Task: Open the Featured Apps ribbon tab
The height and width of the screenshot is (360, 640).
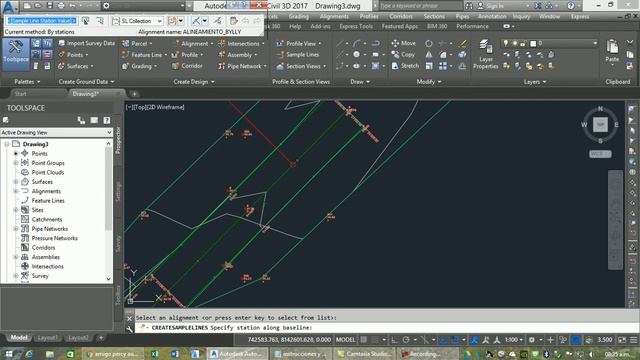Action: click(x=400, y=26)
